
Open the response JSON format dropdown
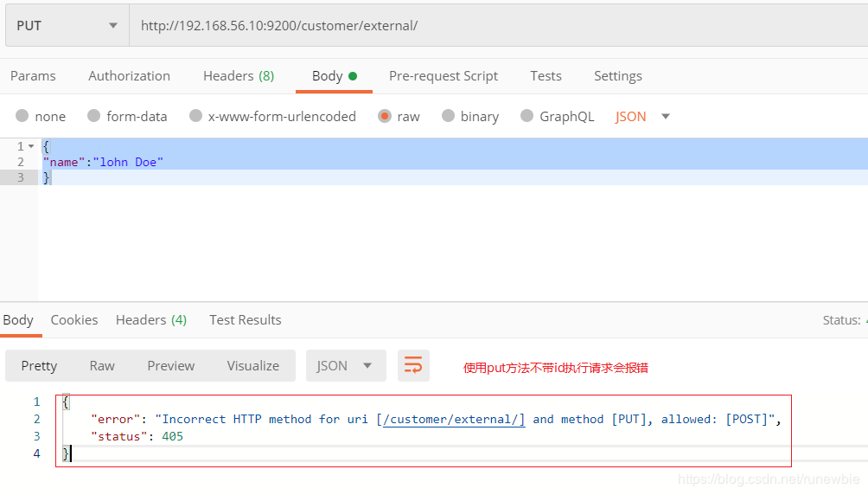(346, 366)
